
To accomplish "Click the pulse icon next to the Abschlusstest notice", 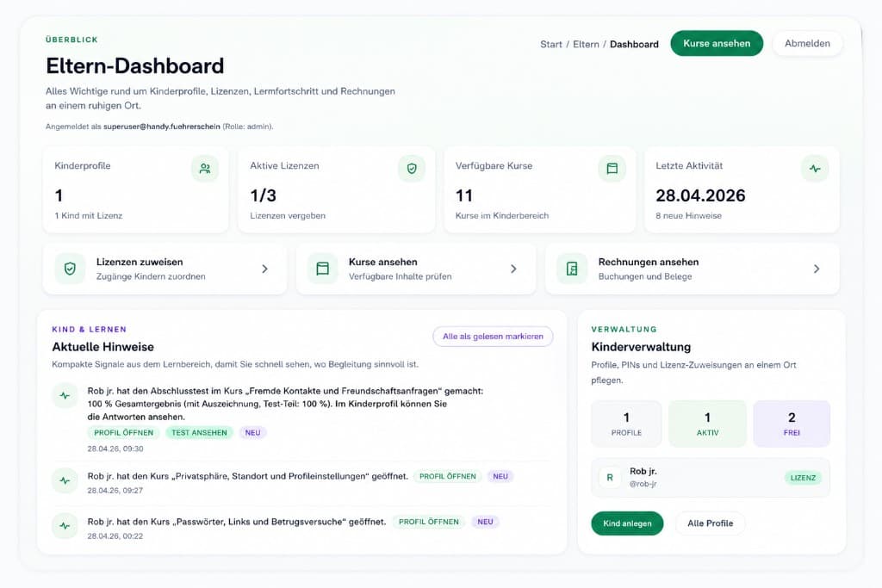I will tap(65, 395).
